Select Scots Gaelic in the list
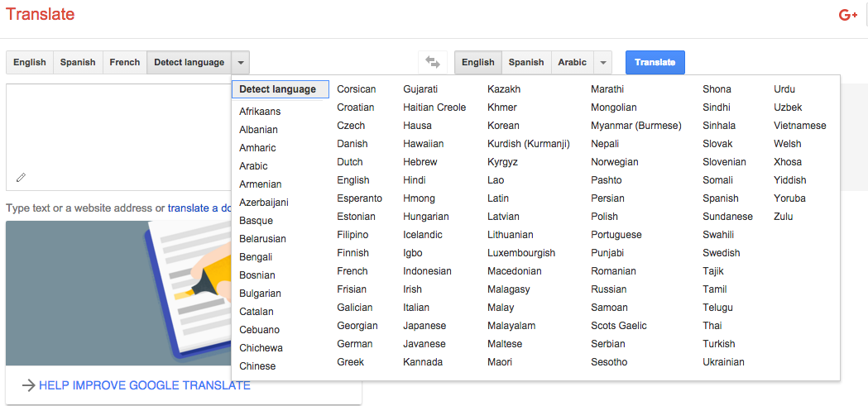Screen dimensions: 868x406 point(619,326)
